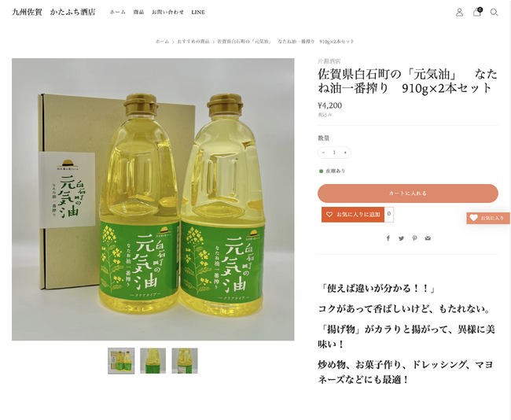Open the shopping cart icon
511x420 pixels.
click(476, 12)
